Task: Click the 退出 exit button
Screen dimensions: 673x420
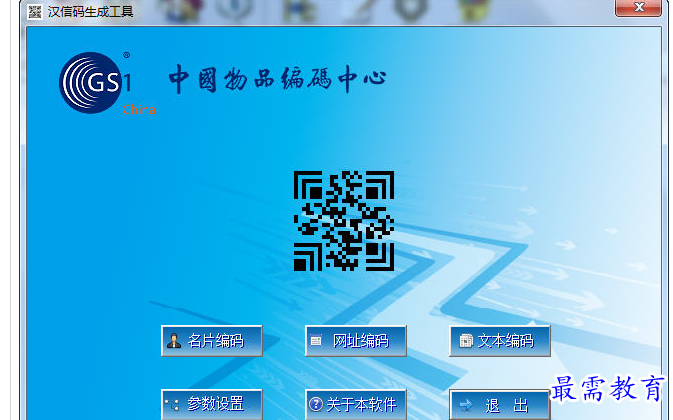Action: point(500,405)
